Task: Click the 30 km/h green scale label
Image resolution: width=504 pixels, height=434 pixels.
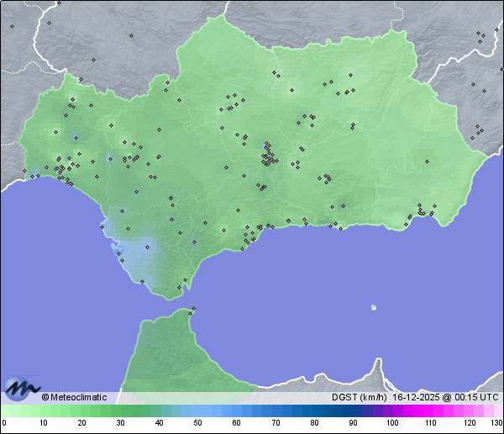Action: coord(120,422)
